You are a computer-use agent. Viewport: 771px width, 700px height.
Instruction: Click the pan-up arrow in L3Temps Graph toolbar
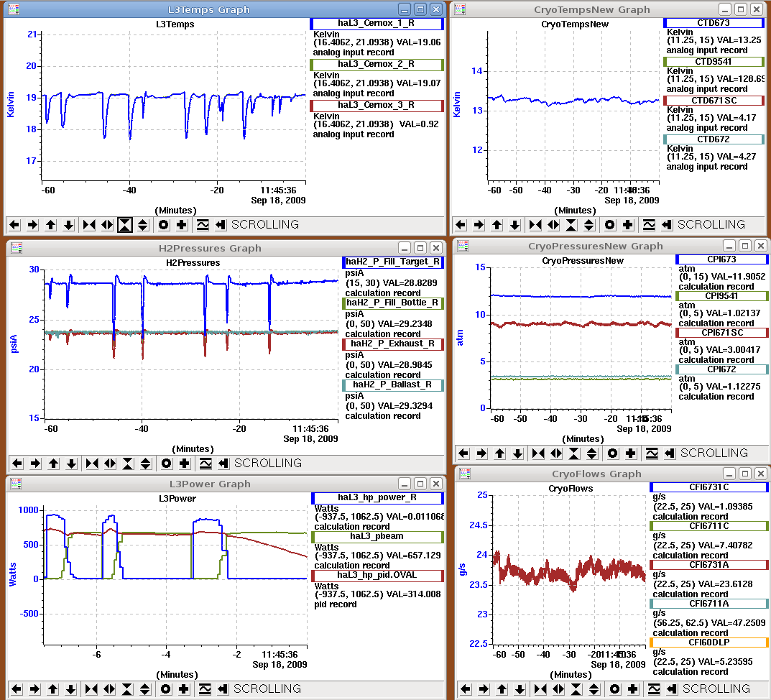[x=50, y=225]
